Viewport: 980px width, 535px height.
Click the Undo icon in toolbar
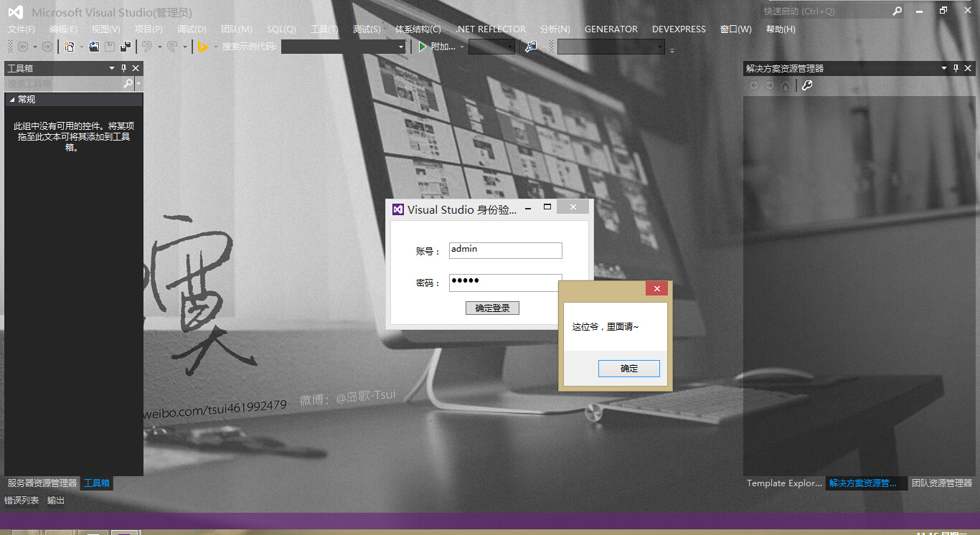[x=147, y=47]
